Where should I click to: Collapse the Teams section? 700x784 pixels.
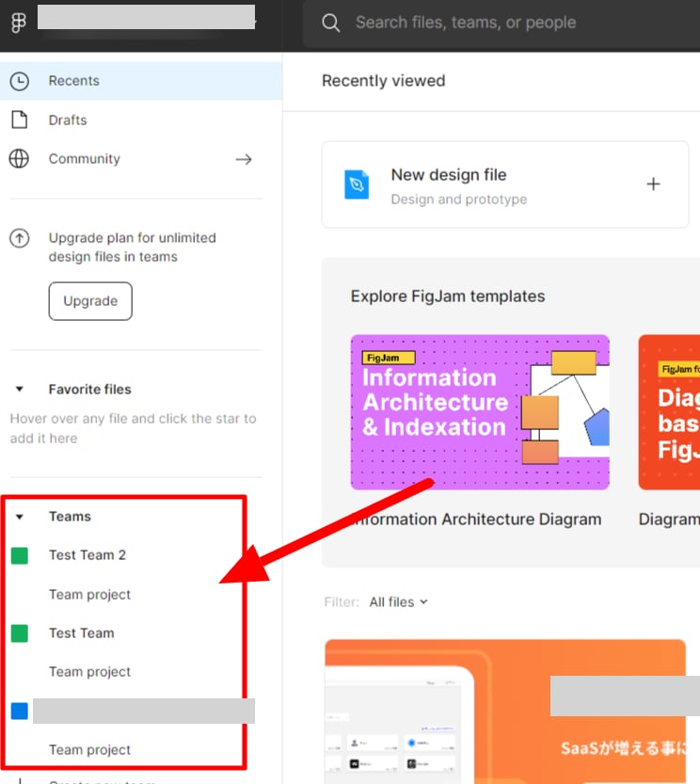point(20,517)
